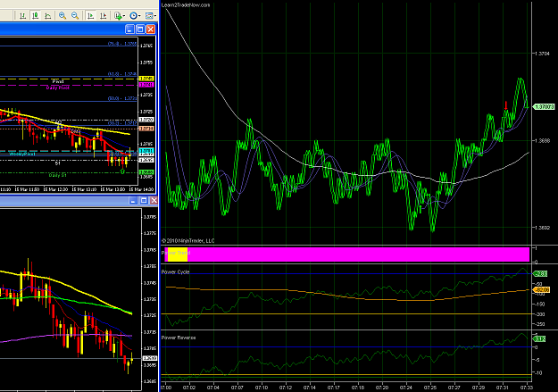
Task: Click the 1.3692 price axis label
Action: point(542,228)
